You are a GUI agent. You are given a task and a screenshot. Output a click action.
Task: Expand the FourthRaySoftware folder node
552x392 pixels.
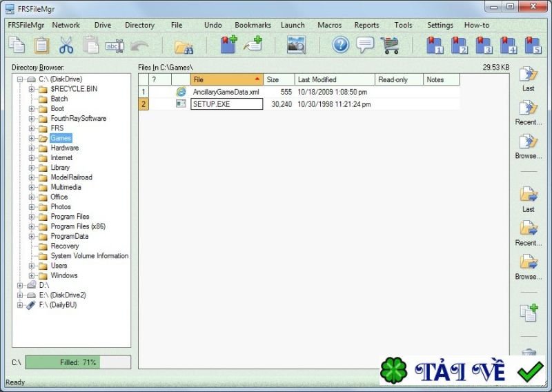(32, 119)
